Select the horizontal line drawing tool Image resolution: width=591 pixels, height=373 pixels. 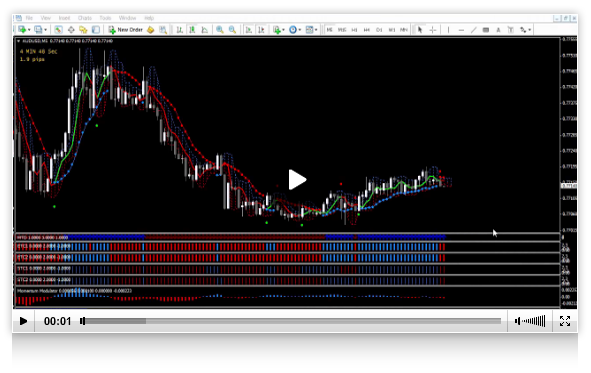pos(461,30)
